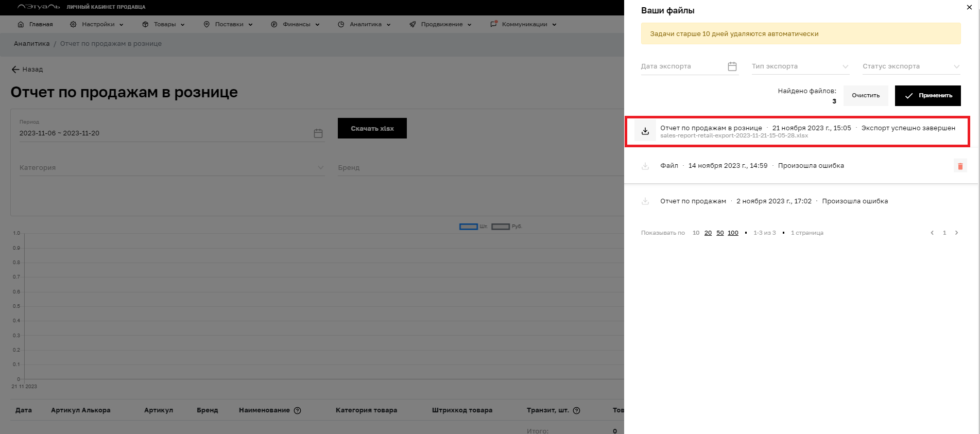Click the Наименование help question icon
Screen dimensions: 980x434
[x=297, y=410]
